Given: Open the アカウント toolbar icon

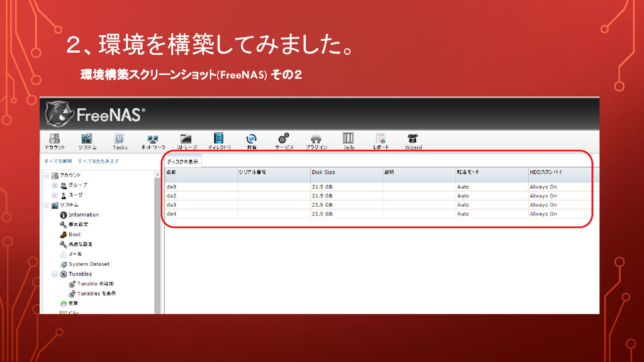Looking at the screenshot, I should tap(55, 141).
